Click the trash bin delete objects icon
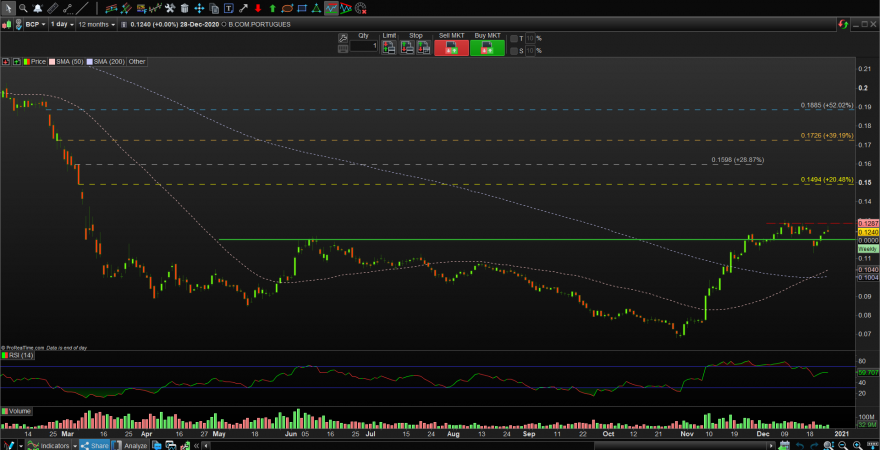This screenshot has height=450, width=880. tap(185, 8)
